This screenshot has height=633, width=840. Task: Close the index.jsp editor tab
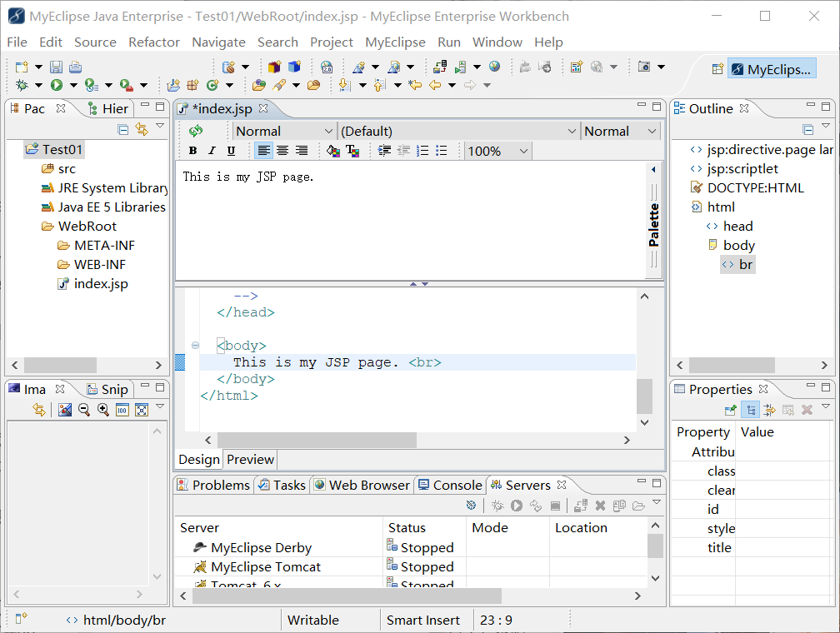coord(263,108)
